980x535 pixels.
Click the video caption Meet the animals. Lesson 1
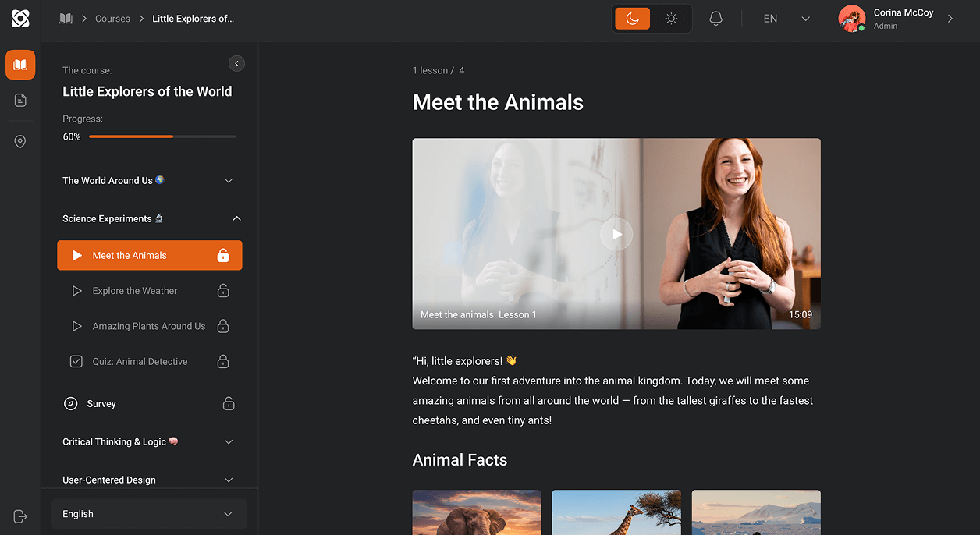[x=478, y=315]
